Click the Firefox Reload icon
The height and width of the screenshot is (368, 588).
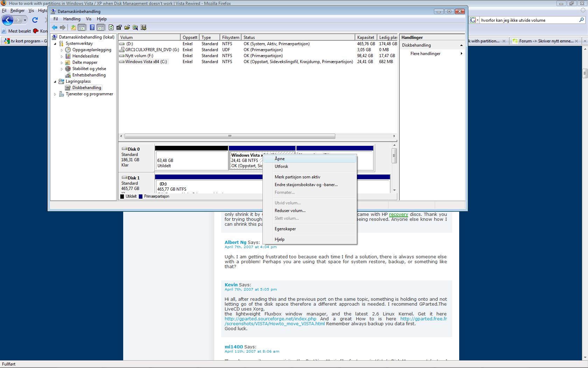(35, 20)
